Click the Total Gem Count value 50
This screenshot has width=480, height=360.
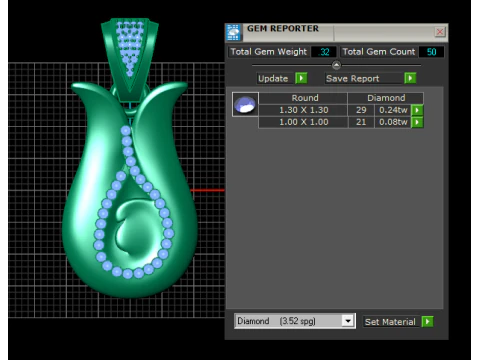pyautogui.click(x=431, y=52)
